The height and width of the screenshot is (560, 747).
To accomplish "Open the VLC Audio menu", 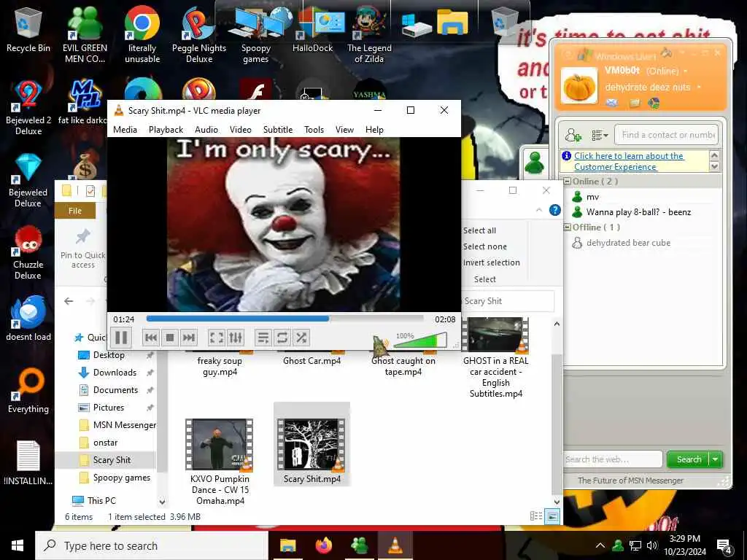I will [206, 130].
